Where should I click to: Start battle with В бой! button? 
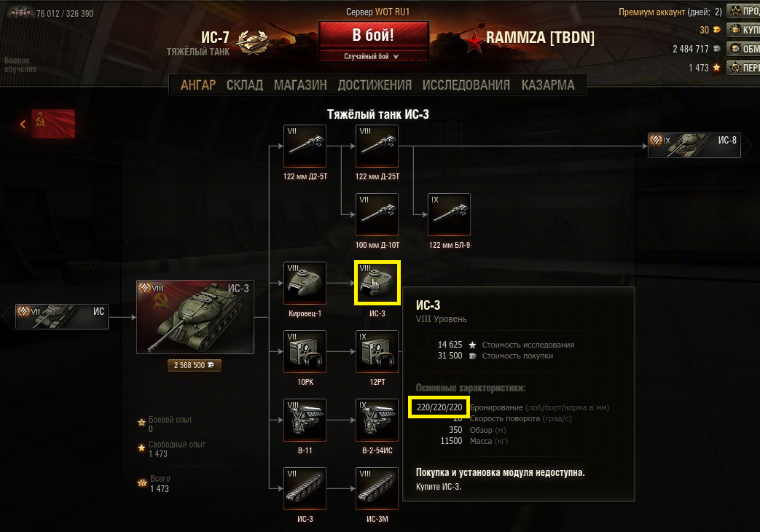(373, 35)
